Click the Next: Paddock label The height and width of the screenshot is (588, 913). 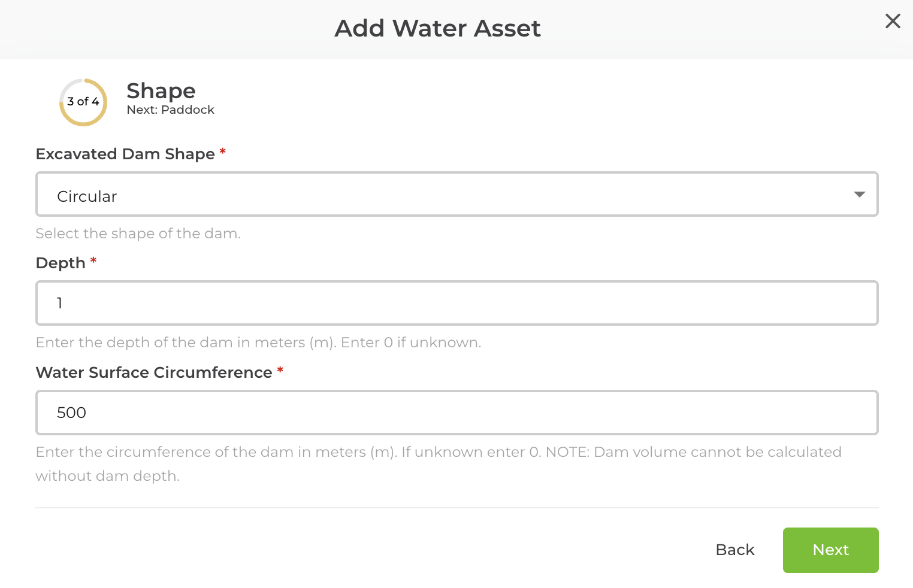170,110
